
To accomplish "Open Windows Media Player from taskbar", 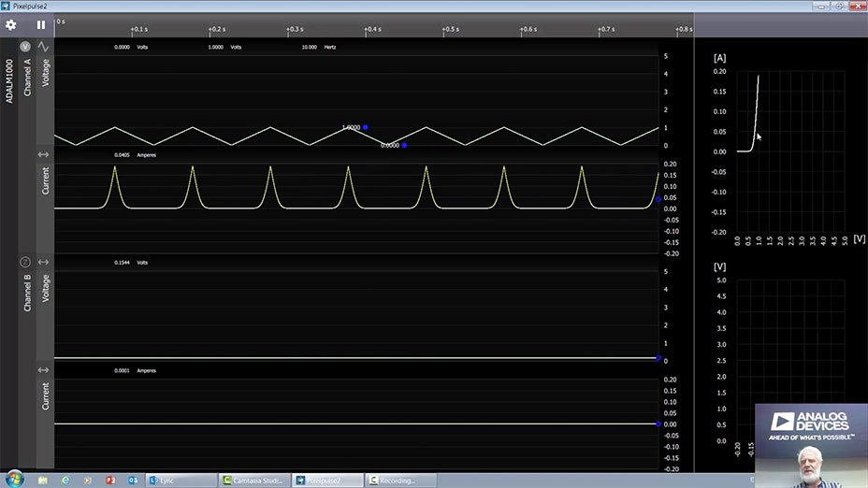I will click(x=88, y=481).
